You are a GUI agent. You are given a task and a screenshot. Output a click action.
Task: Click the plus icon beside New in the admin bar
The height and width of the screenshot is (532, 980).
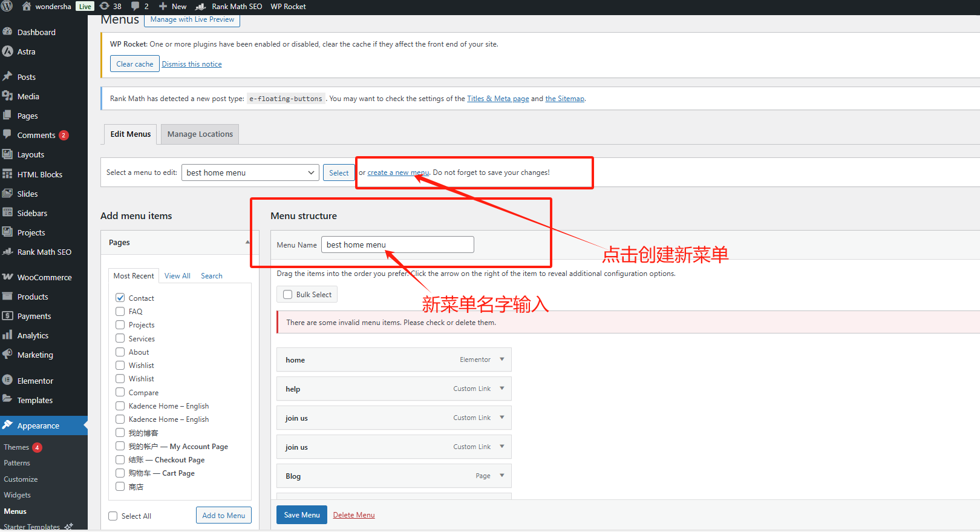(x=163, y=6)
